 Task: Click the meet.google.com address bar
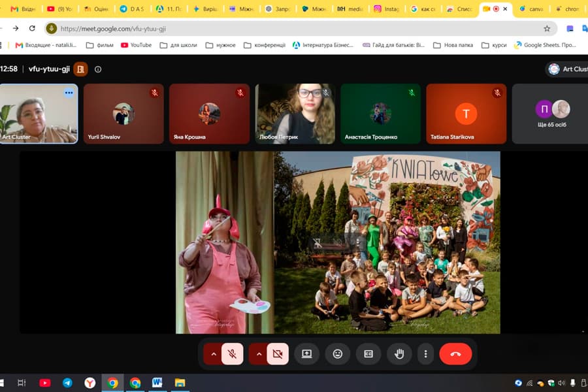coord(300,29)
